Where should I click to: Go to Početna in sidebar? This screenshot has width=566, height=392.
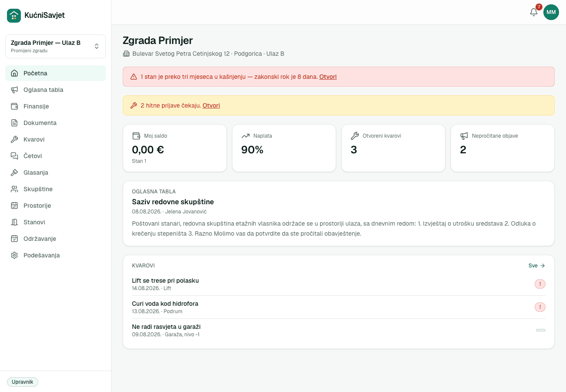55,73
